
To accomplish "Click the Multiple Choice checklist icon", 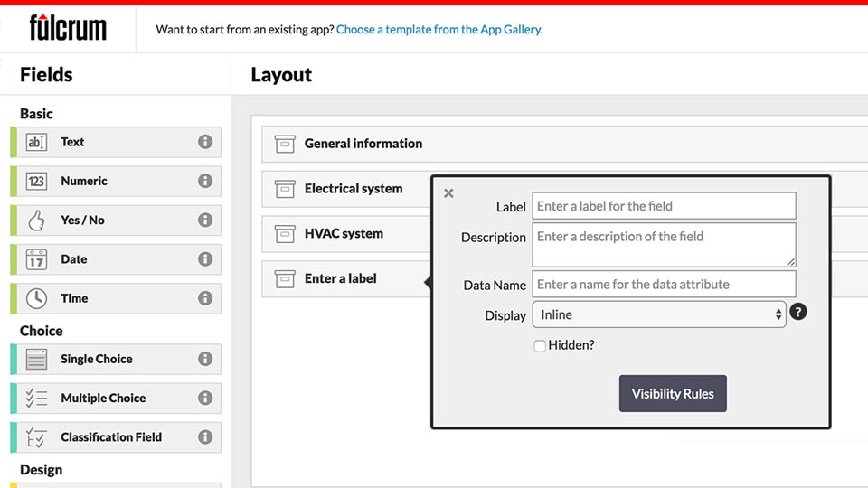I will 36,398.
